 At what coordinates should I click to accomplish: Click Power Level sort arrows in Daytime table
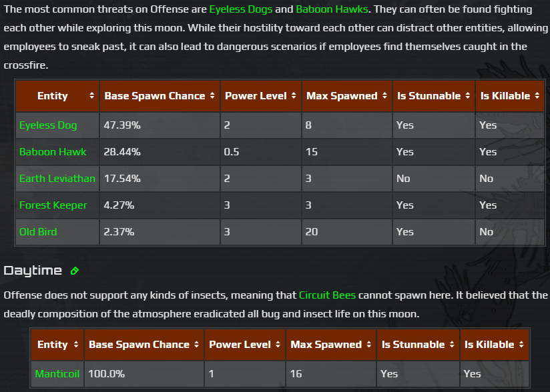pos(278,345)
